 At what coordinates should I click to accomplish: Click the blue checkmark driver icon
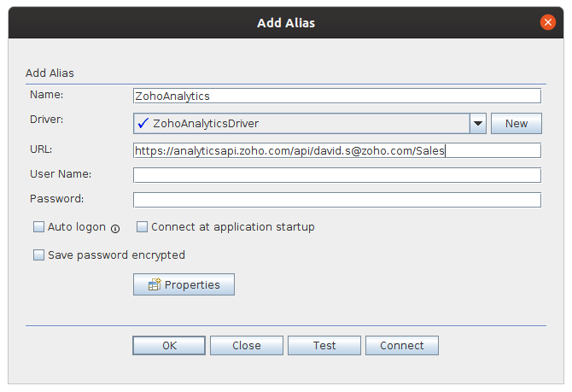click(x=143, y=124)
